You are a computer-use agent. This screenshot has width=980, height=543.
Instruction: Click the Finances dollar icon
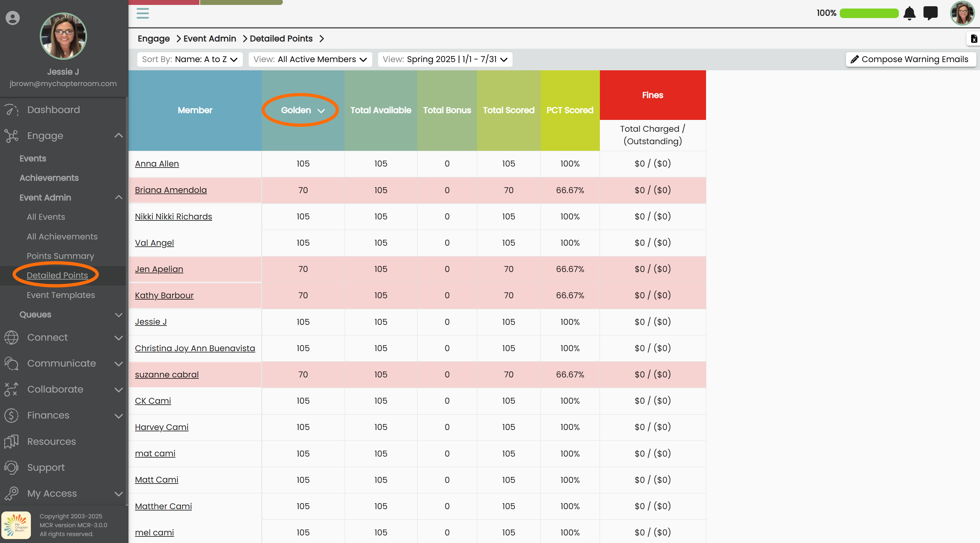[11, 415]
